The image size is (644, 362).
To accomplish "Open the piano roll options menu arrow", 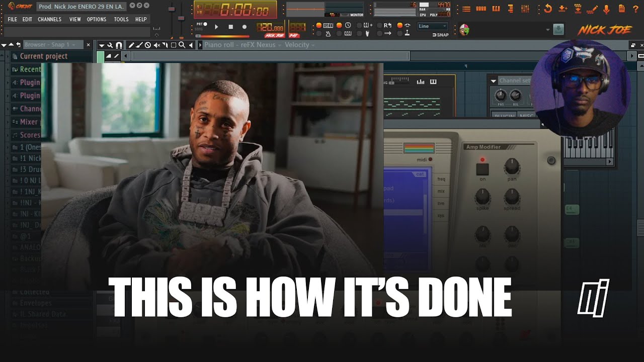I will [x=101, y=45].
